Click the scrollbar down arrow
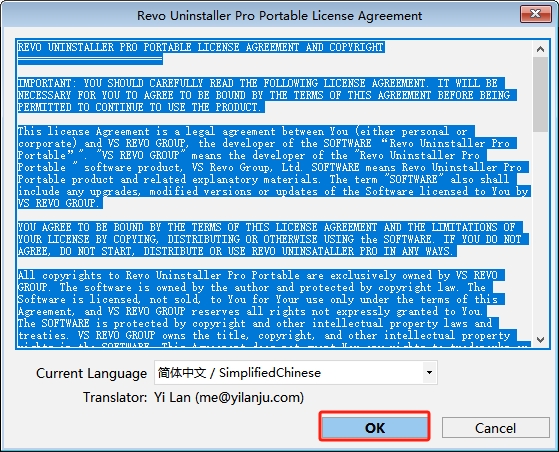 click(x=540, y=339)
